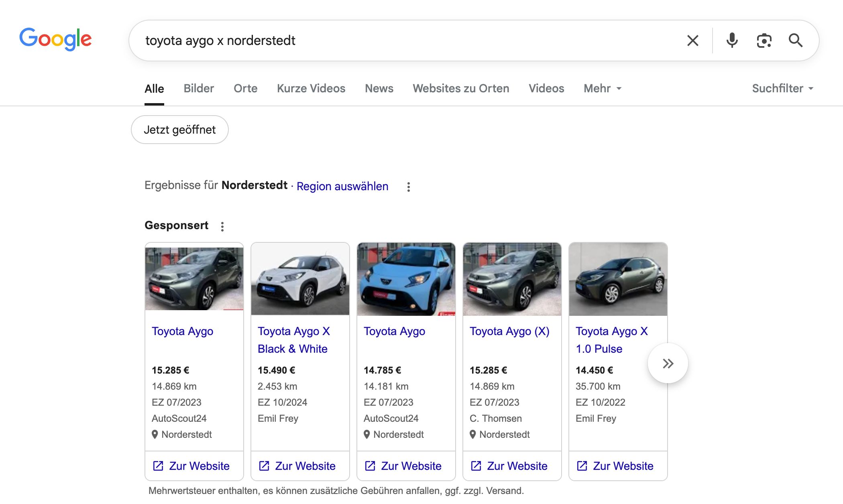Click the Google logo

pos(55,39)
